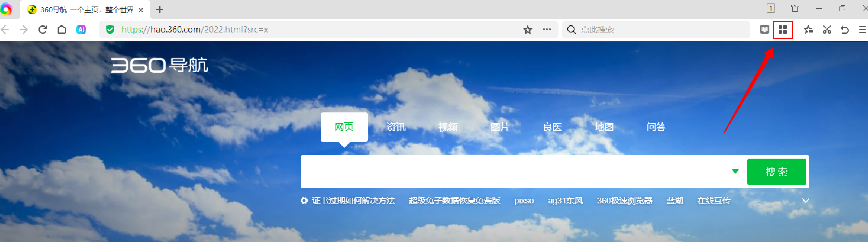868x242 pixels.
Task: View site security shield info
Action: coord(110,30)
